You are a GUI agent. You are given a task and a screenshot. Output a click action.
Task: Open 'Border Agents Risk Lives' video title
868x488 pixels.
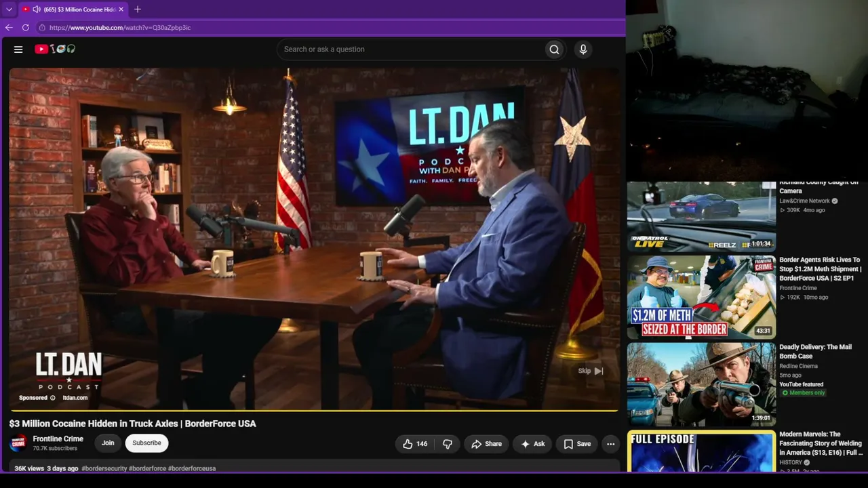click(821, 269)
